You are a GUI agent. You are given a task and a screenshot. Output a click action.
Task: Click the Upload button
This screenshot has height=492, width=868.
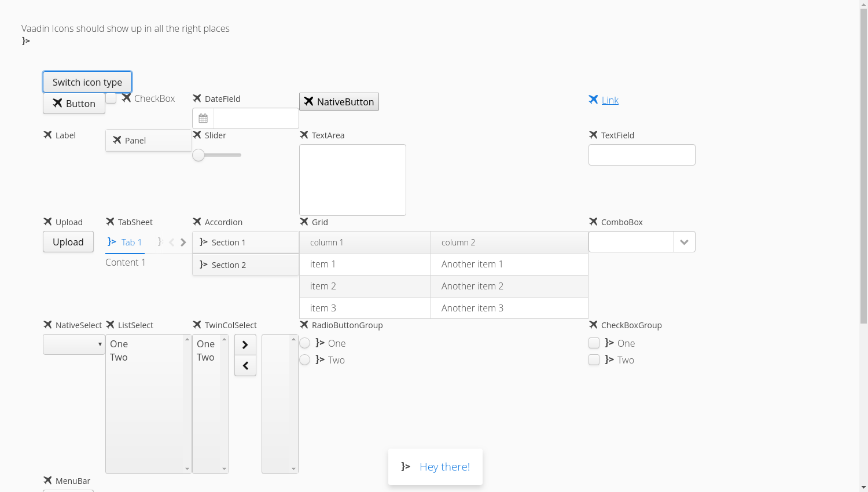68,242
